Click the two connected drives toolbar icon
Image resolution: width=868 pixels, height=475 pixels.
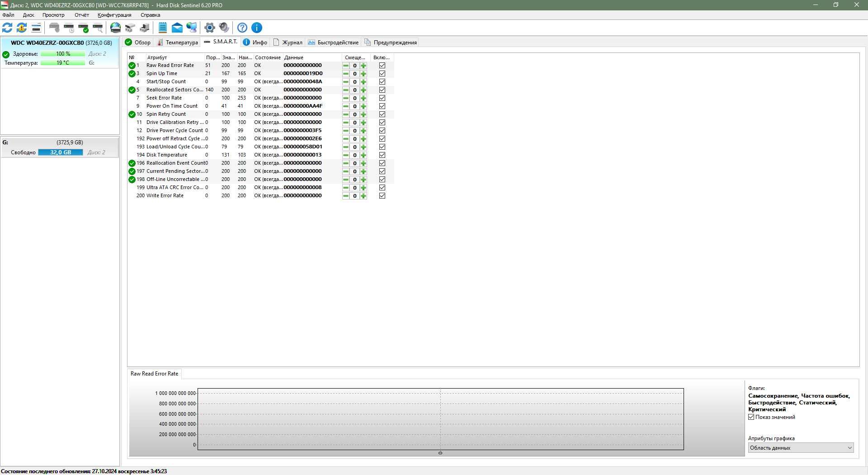coord(130,28)
